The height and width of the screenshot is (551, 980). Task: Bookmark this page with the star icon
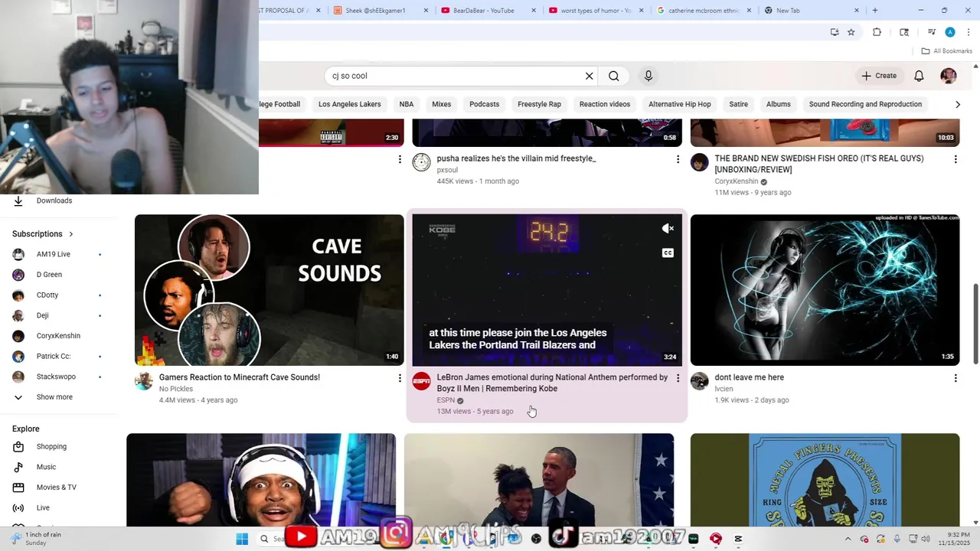pos(851,32)
